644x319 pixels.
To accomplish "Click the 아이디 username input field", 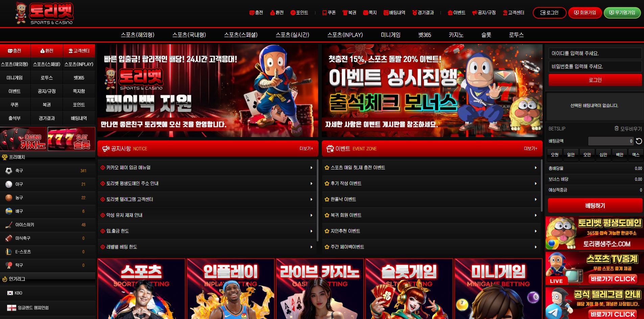I will pyautogui.click(x=594, y=53).
